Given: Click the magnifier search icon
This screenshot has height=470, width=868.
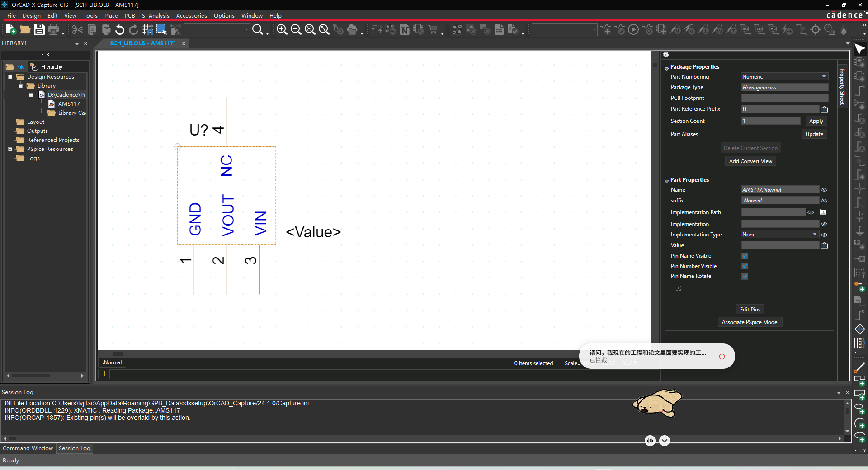Looking at the screenshot, I should [258, 30].
